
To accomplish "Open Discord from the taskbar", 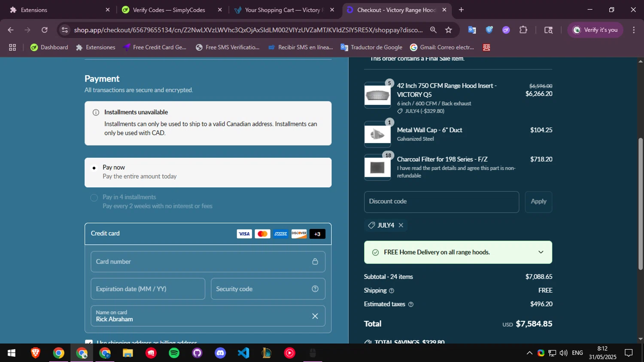I will pyautogui.click(x=220, y=353).
